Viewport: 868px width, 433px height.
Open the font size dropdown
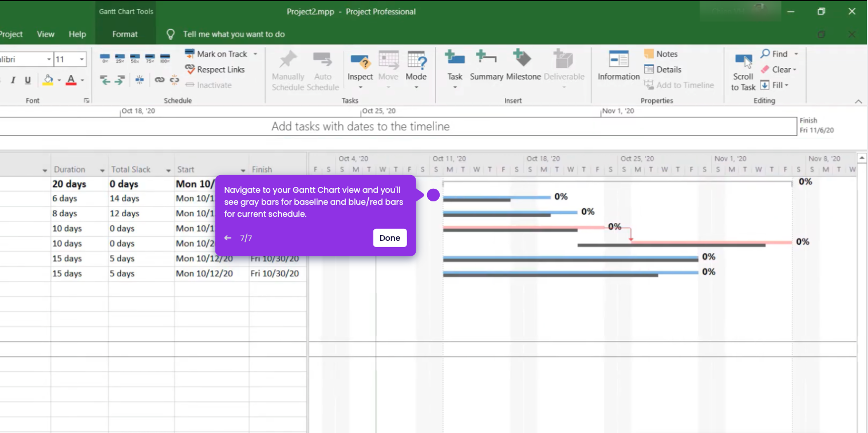[x=82, y=59]
